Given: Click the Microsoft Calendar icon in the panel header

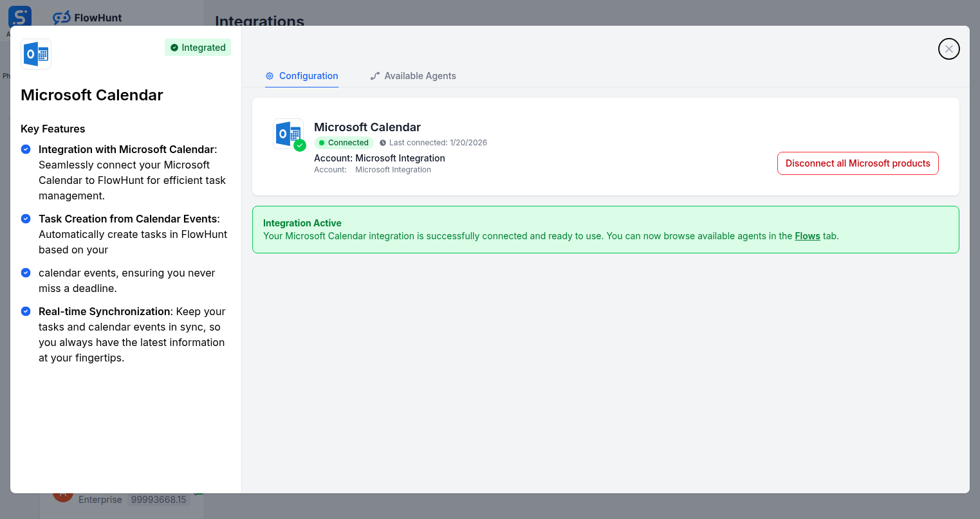Looking at the screenshot, I should click(35, 53).
